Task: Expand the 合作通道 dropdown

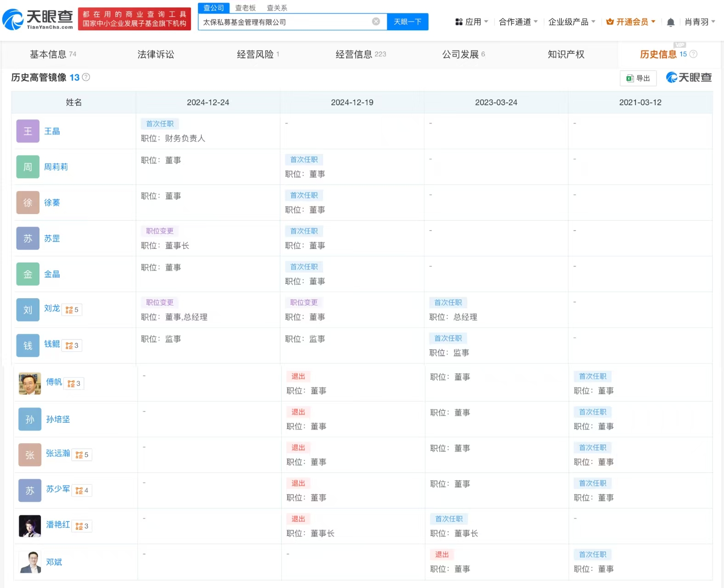Action: pyautogui.click(x=518, y=22)
